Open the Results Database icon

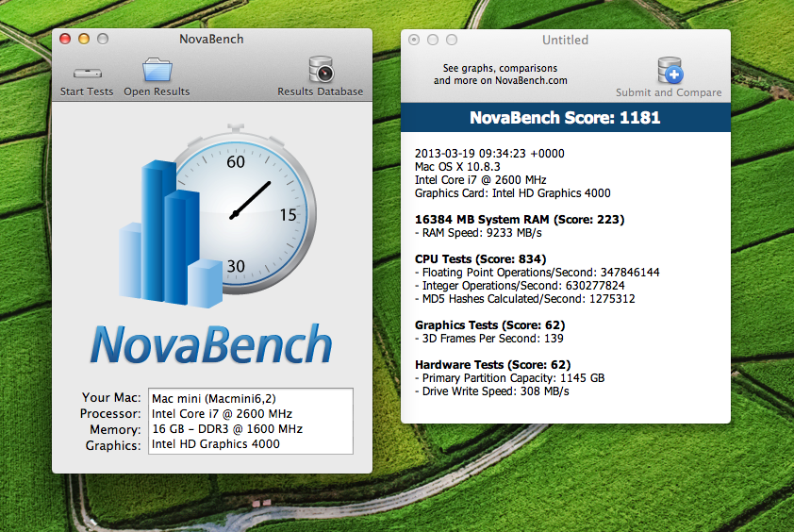tap(321, 70)
